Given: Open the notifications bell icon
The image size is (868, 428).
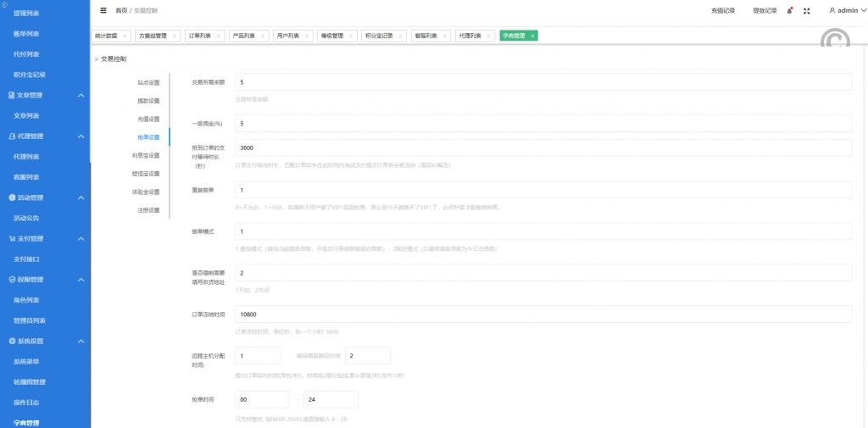Looking at the screenshot, I should click(x=790, y=10).
